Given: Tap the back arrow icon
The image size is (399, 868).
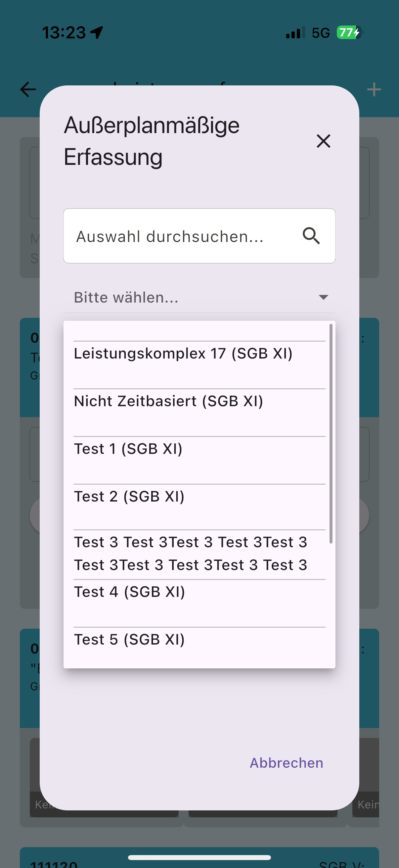Looking at the screenshot, I should point(28,90).
